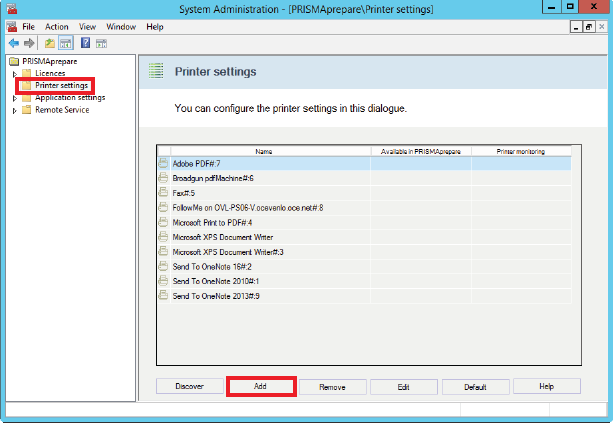Open the File menu

[x=29, y=27]
